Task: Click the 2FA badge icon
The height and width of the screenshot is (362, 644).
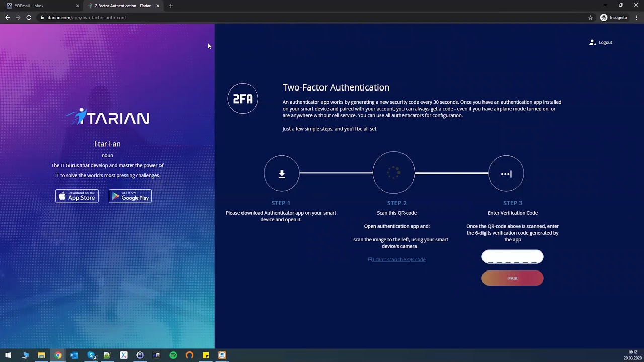Action: 243,99
